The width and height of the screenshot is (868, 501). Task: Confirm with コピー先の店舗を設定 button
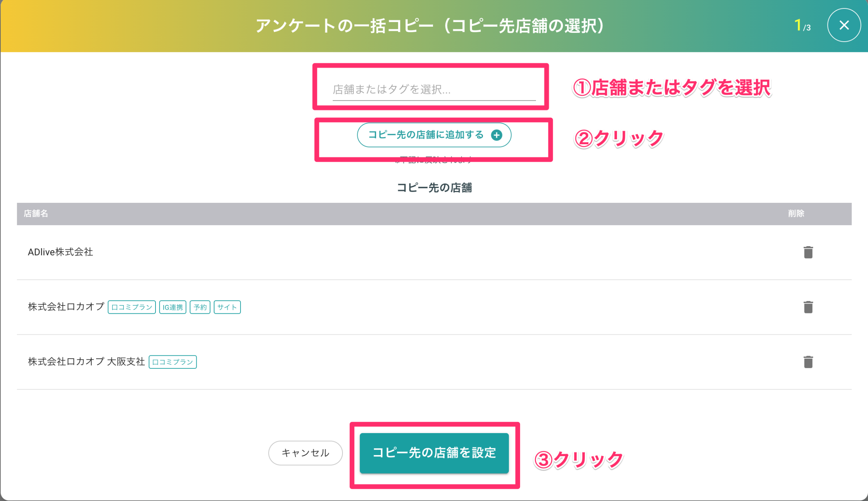(434, 453)
